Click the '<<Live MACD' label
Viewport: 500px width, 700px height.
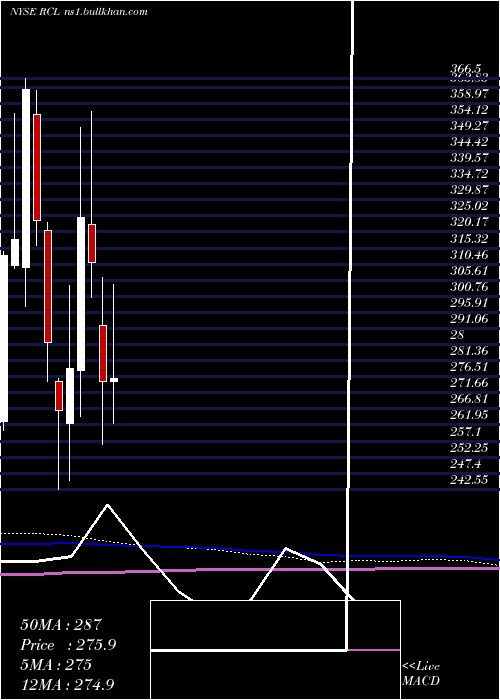pos(421,674)
